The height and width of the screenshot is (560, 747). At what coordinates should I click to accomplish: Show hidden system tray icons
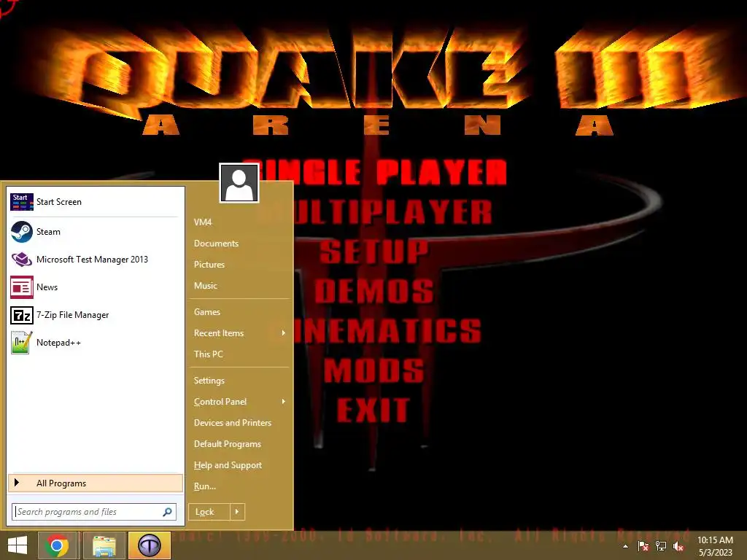click(625, 546)
